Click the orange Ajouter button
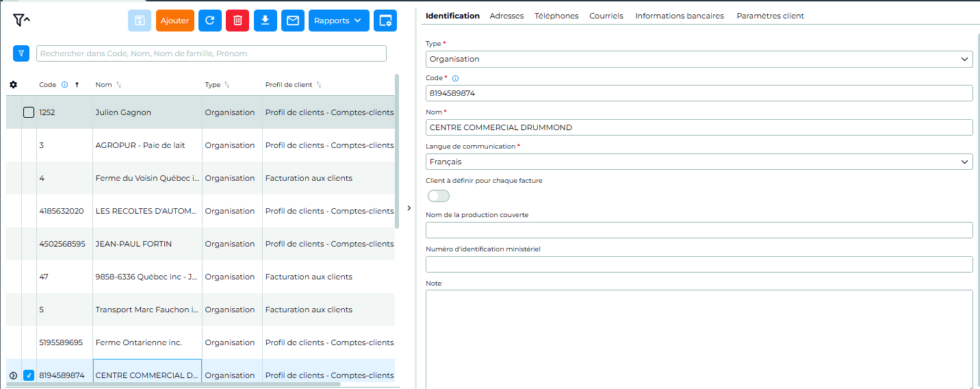The height and width of the screenshot is (389, 980). (175, 21)
